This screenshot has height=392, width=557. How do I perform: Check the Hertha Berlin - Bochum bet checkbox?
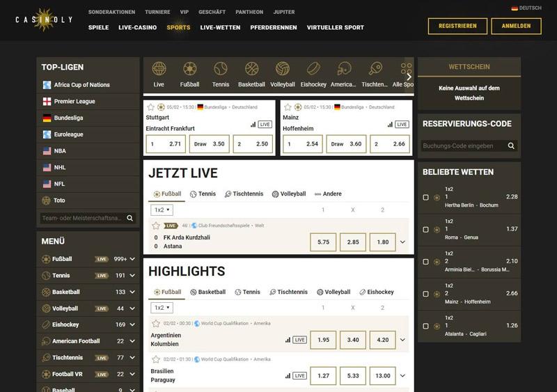[425, 197]
